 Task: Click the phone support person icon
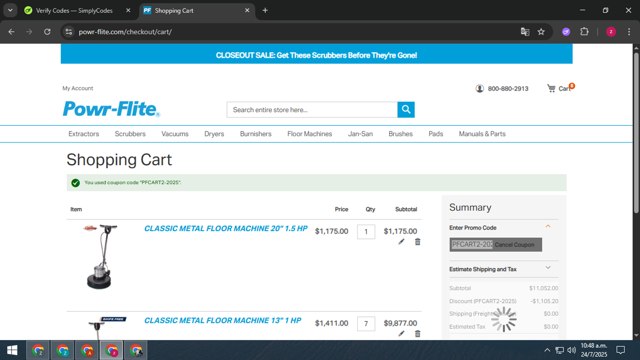pyautogui.click(x=480, y=88)
